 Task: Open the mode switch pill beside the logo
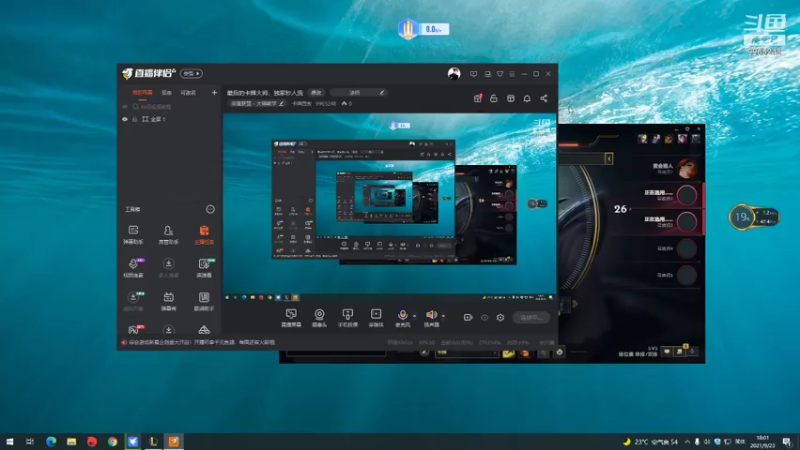point(191,73)
